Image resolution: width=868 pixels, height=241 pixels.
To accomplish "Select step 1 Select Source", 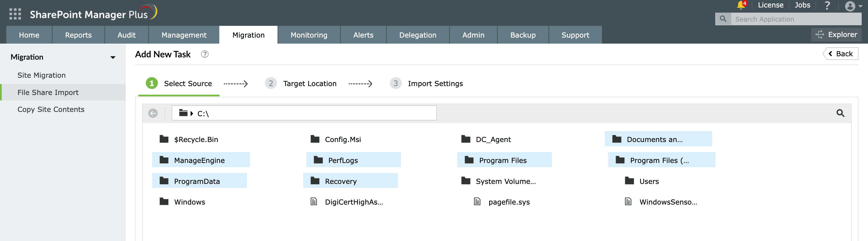I will click(179, 83).
